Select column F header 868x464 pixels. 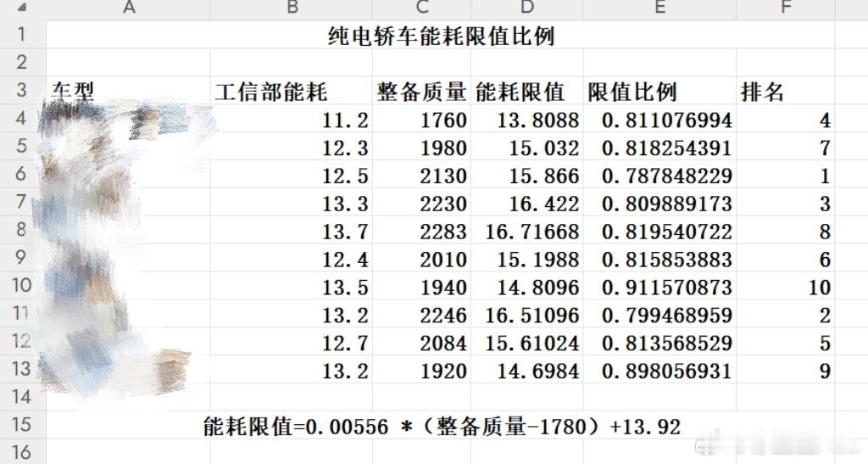[786, 8]
